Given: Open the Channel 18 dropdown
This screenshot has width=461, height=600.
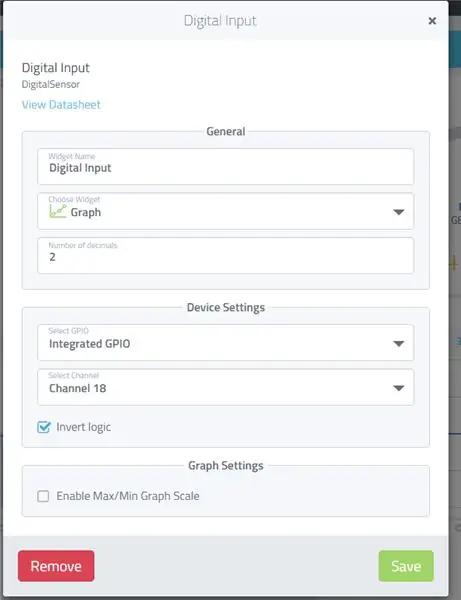Looking at the screenshot, I should pos(226,387).
